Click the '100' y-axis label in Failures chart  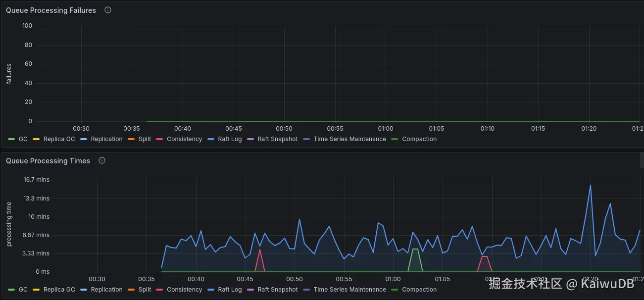[27, 26]
